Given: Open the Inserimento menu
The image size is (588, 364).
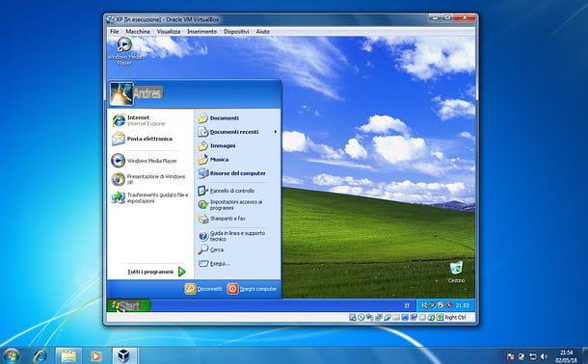Looking at the screenshot, I should point(202,32).
